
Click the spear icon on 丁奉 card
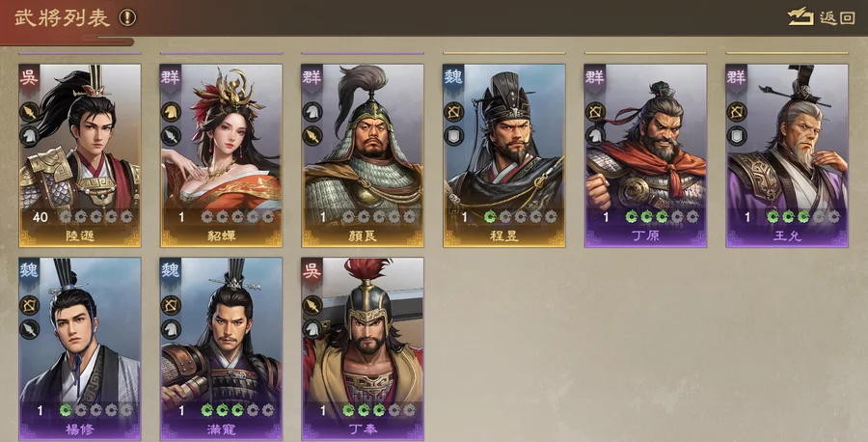coord(312,305)
